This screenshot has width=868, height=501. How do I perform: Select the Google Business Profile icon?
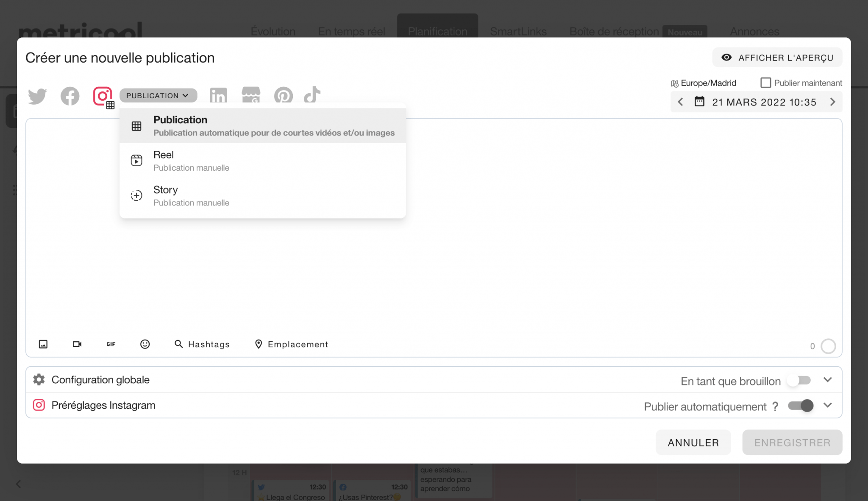click(x=251, y=95)
